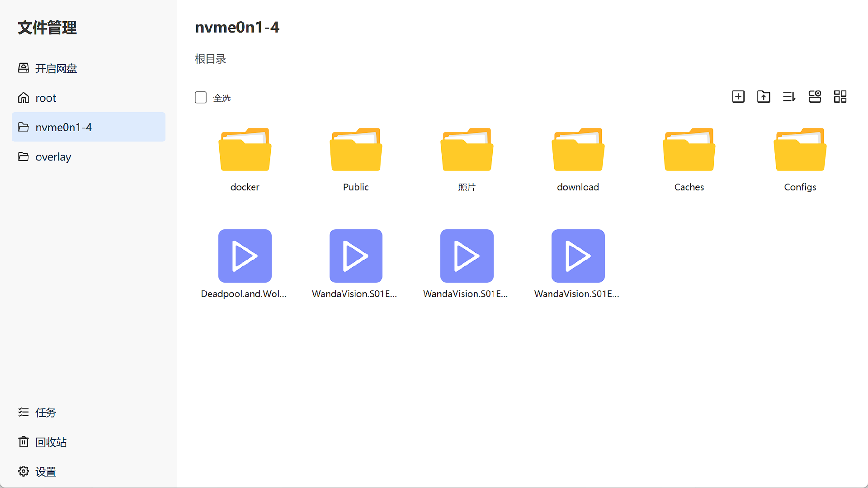Select nvme0n1-4 in the sidebar
Image resolution: width=868 pixels, height=488 pixels.
pyautogui.click(x=63, y=127)
